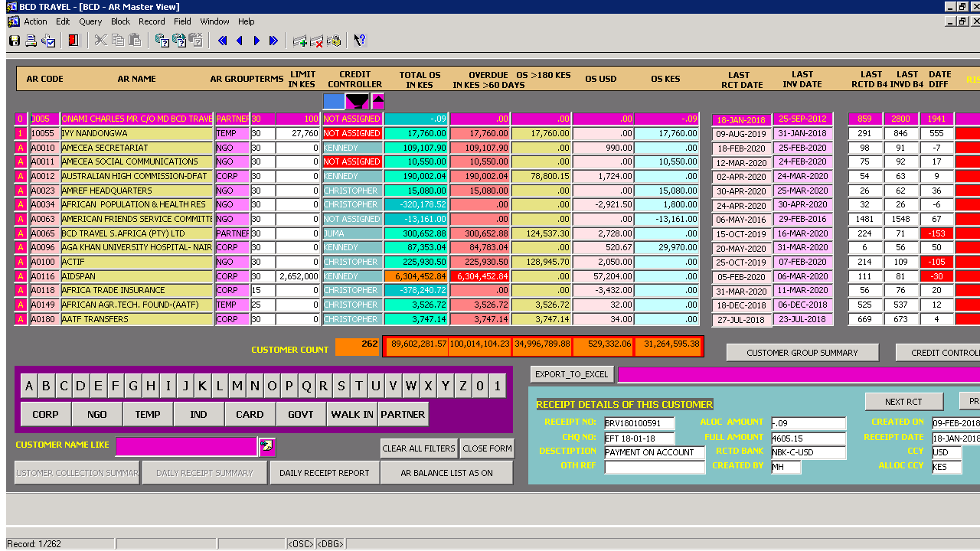Click the Cancel Query toolbar icon

(x=196, y=41)
